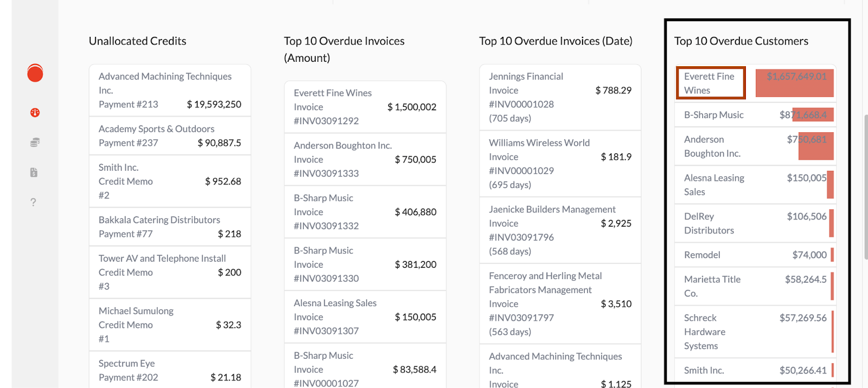The image size is (868, 388).
Task: Select Marietta Title Co. customer row
Action: pos(755,286)
